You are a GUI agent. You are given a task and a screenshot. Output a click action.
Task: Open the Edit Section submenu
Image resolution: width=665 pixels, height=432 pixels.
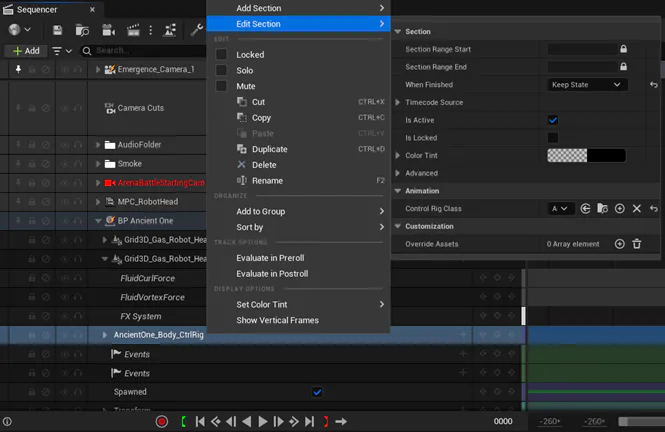(298, 24)
